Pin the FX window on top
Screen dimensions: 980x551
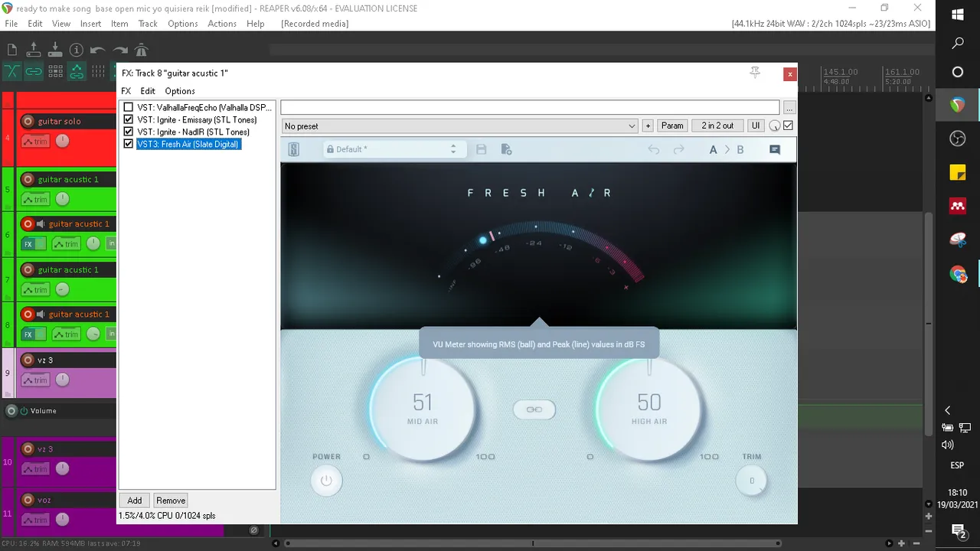(755, 73)
